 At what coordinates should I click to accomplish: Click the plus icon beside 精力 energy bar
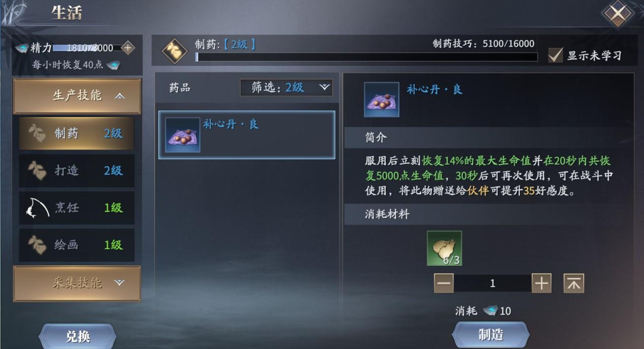pyautogui.click(x=127, y=48)
